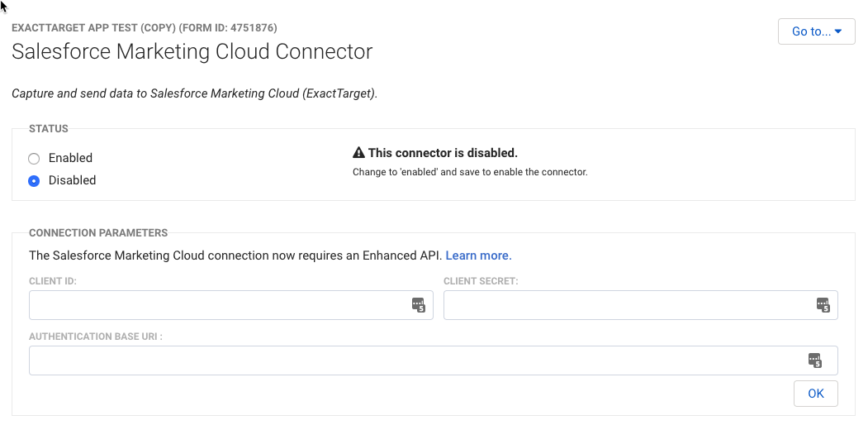The height and width of the screenshot is (425, 868).
Task: Click the "Client Secret:" field label
Action: click(x=481, y=281)
